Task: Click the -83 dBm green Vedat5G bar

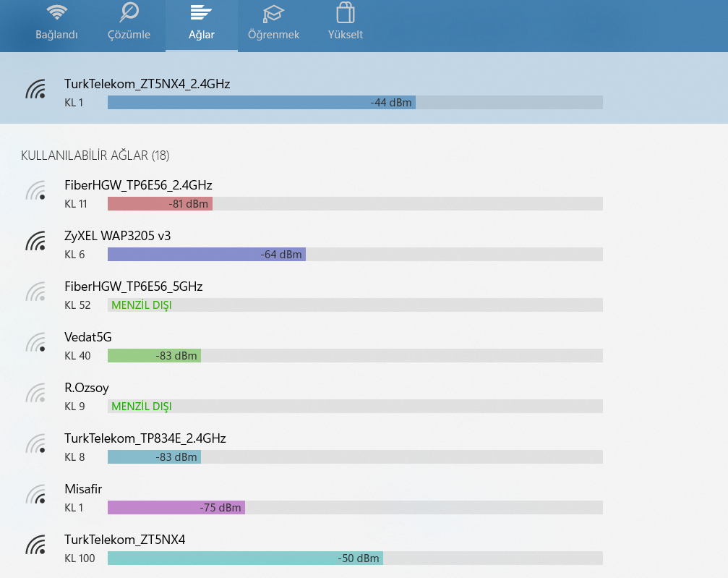Action: 154,355
